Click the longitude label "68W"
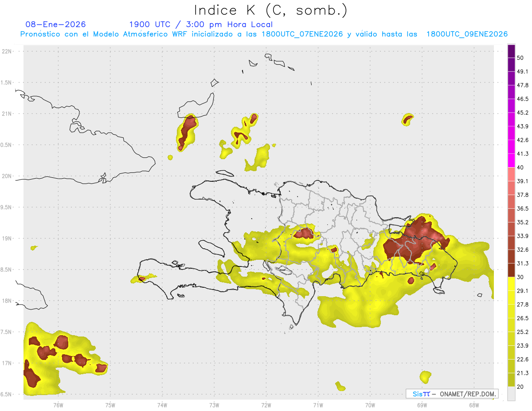 (474, 405)
